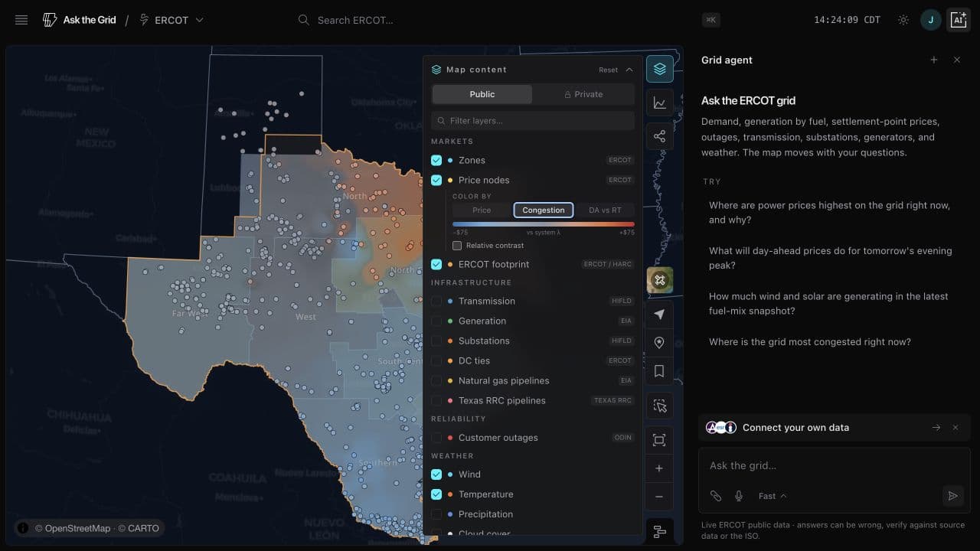Ask how much wind and solar are generating

834,303
